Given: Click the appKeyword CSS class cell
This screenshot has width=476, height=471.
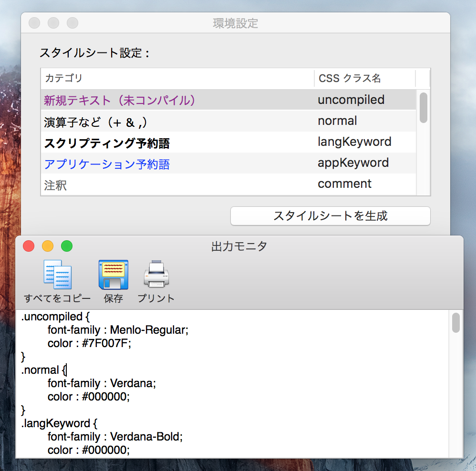Looking at the screenshot, I should 353,163.
